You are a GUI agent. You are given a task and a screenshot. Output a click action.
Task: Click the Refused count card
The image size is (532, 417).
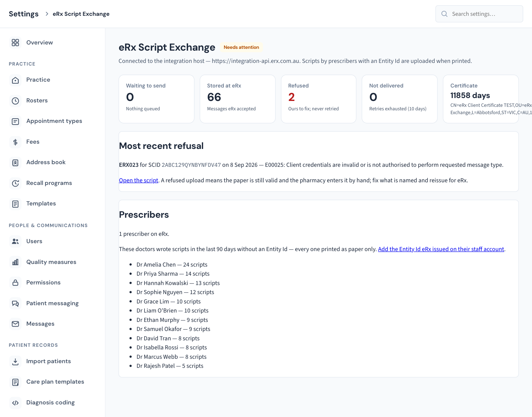(x=319, y=99)
